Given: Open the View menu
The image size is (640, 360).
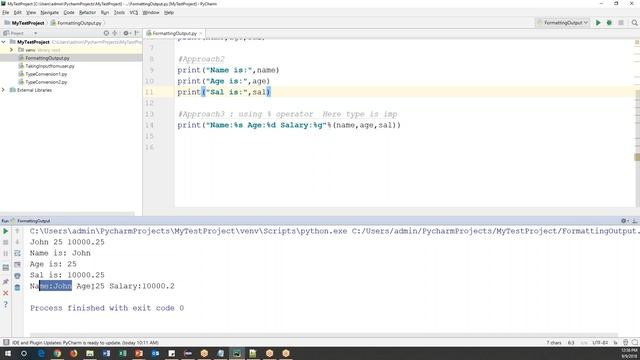Looking at the screenshot, I should pyautogui.click(x=31, y=13).
